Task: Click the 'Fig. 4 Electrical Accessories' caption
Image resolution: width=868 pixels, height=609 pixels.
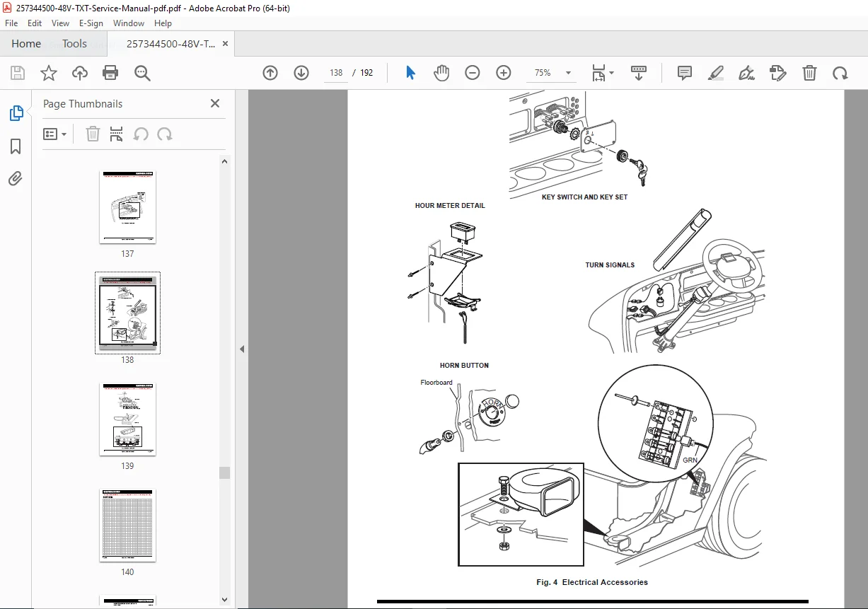Action: (592, 582)
